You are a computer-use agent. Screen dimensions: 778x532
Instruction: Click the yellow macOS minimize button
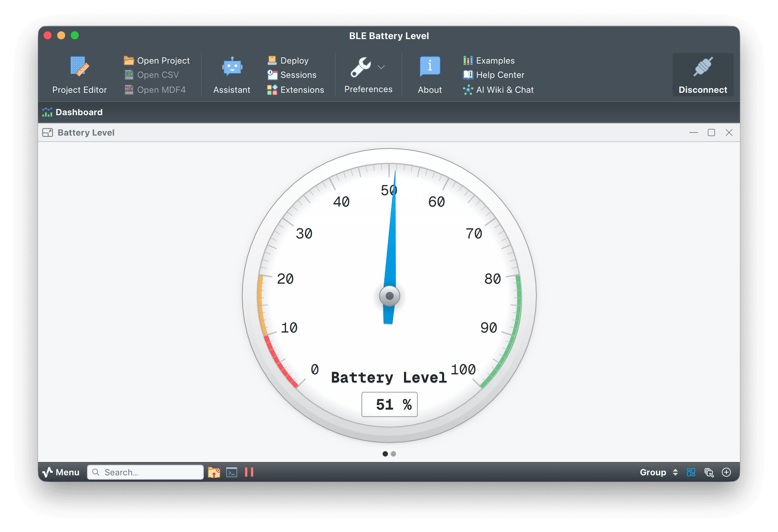(61, 35)
